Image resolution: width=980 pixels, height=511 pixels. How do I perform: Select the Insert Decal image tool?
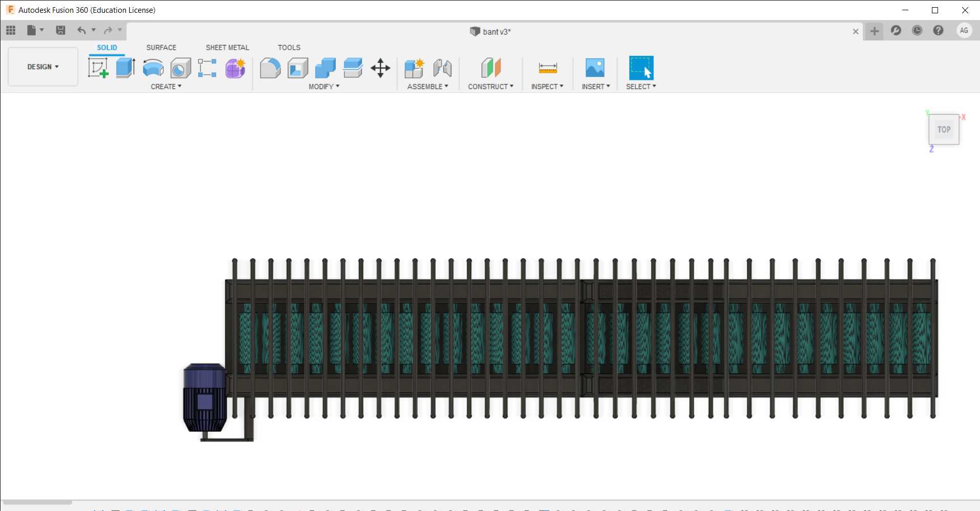[x=595, y=68]
